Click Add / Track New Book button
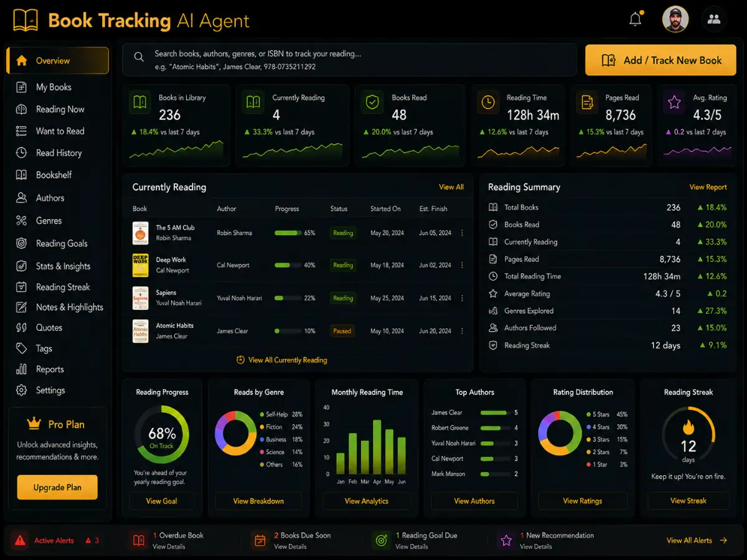The width and height of the screenshot is (747, 560). click(x=660, y=60)
